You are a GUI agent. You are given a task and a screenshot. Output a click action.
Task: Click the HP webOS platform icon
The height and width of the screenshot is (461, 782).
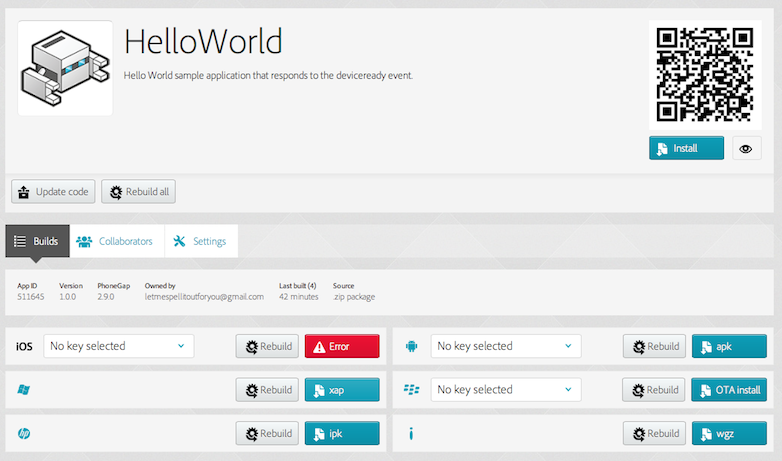coord(23,434)
